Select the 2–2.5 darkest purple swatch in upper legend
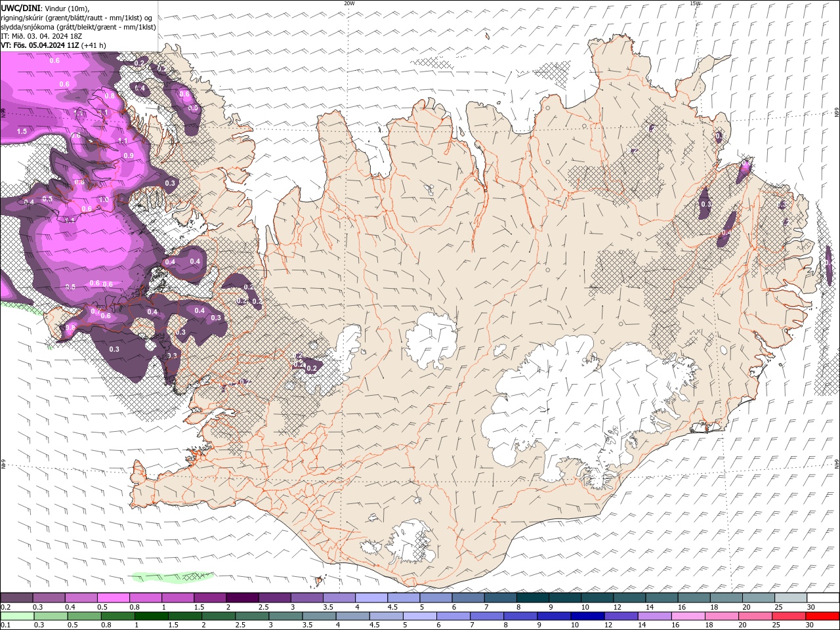This screenshot has height=630, width=840. tap(242, 598)
